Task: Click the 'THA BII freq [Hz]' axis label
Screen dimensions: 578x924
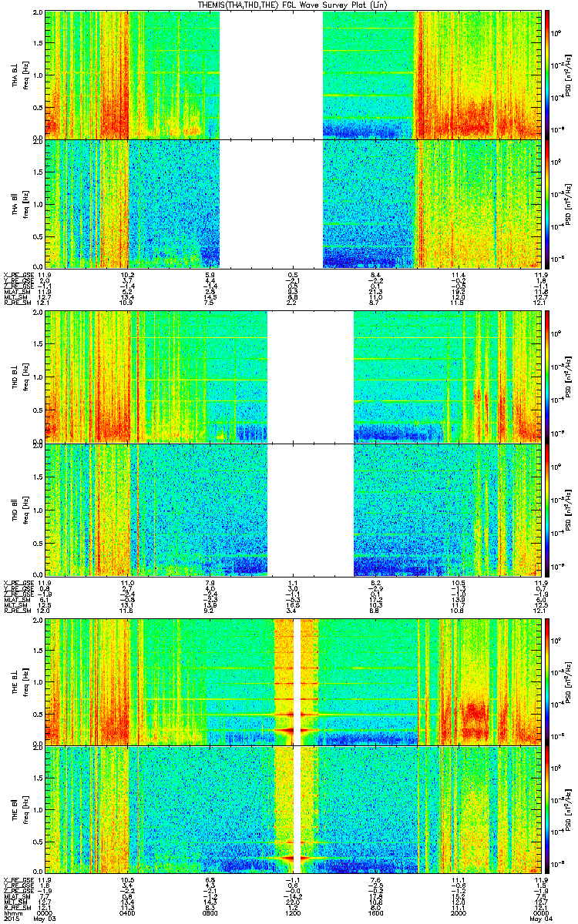Action: [19, 203]
